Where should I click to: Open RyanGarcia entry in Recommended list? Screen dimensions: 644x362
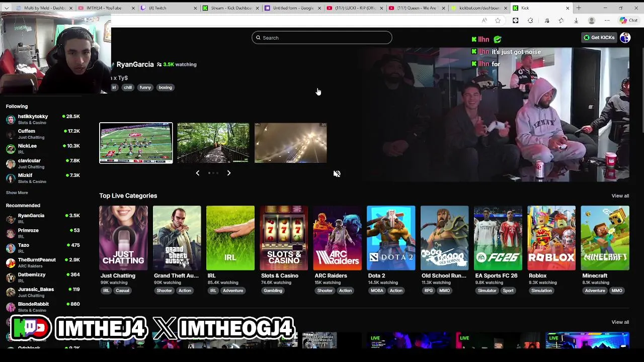pos(43,218)
